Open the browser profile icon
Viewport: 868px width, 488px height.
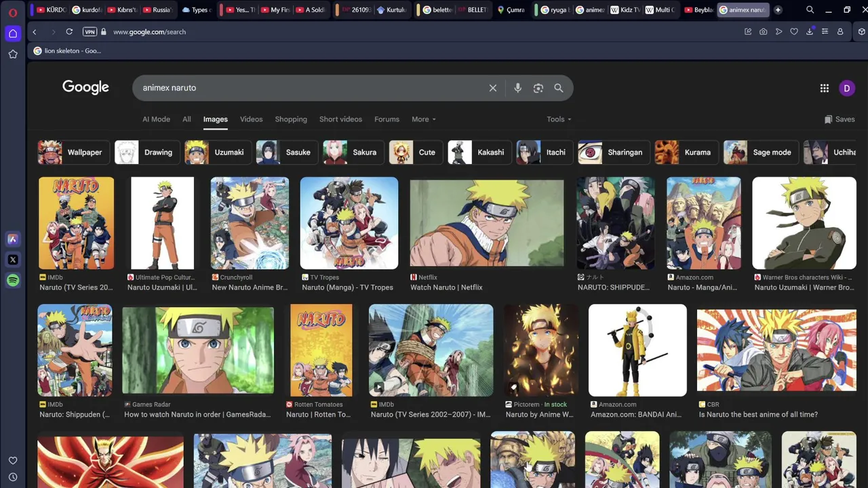840,32
